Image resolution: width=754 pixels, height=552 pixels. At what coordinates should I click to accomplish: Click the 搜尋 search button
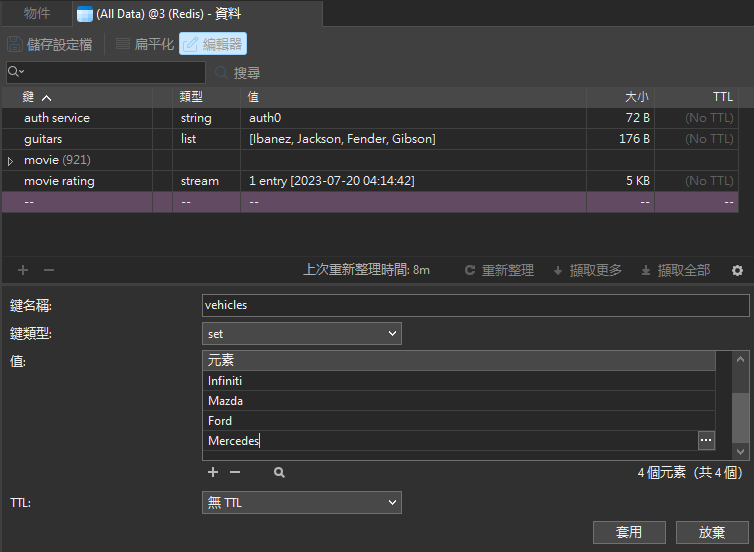(237, 72)
